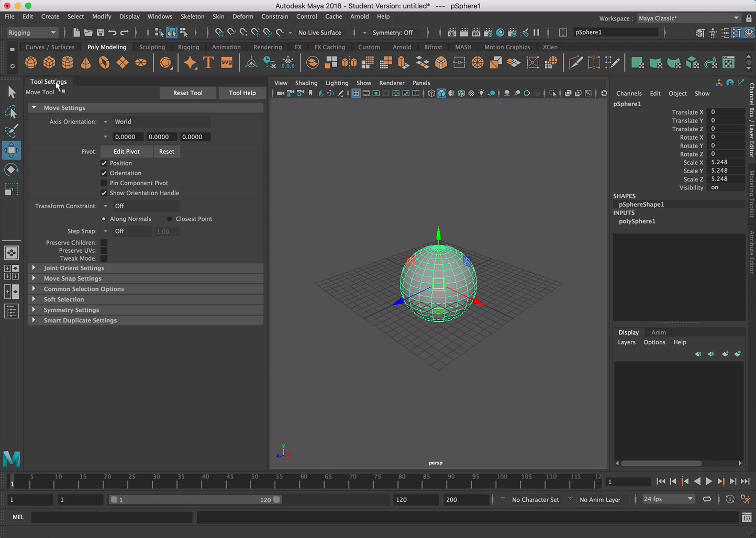Open the Deform menu
756x538 pixels.
tap(242, 16)
